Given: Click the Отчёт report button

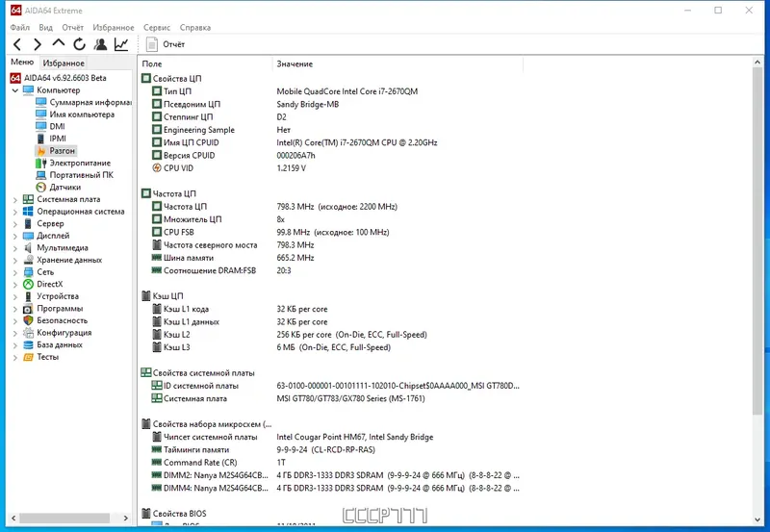Looking at the screenshot, I should pos(166,44).
